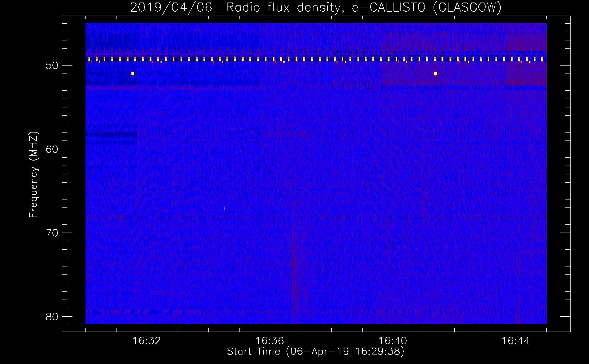Click the bright spot at 51 MHz near 16:31
Image resolution: width=589 pixels, height=364 pixels.
(133, 74)
